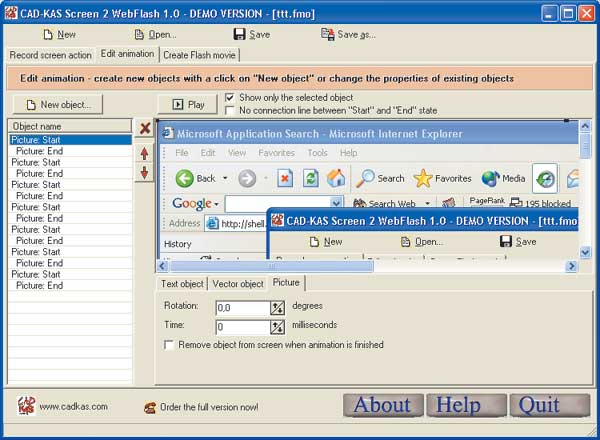Image resolution: width=600 pixels, height=440 pixels.
Task: Select the first Picture: End list item
Action: (x=39, y=152)
